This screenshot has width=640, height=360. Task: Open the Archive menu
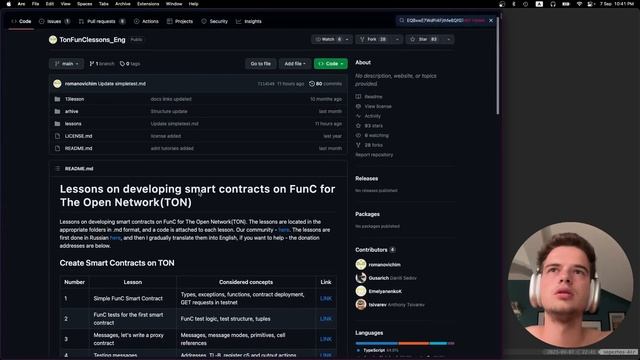(122, 4)
